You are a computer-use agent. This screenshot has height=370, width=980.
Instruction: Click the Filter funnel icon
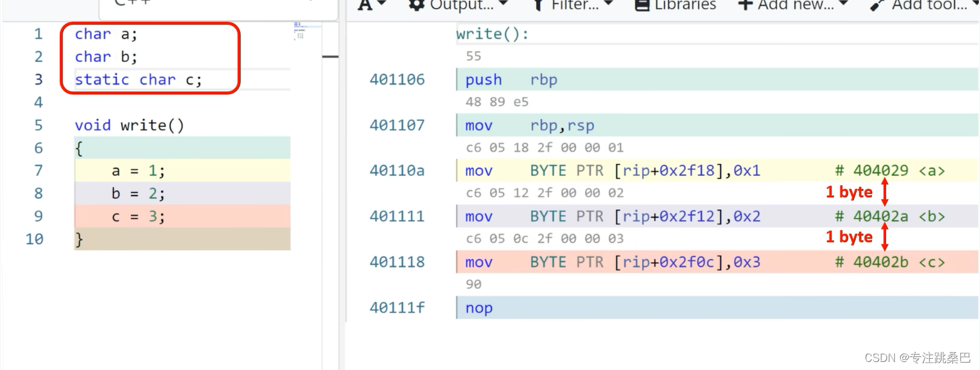pos(538,5)
